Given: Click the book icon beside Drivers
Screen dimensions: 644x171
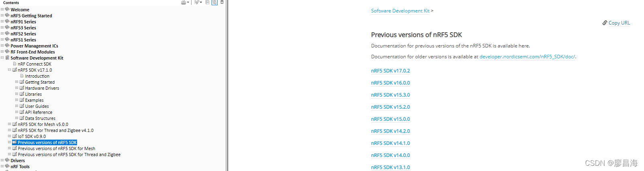Looking at the screenshot, I should click(x=7, y=160).
